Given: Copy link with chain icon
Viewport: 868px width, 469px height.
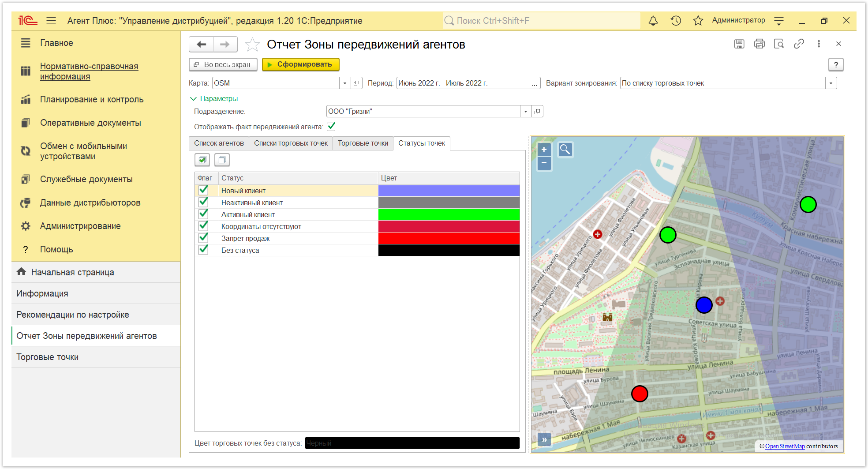Looking at the screenshot, I should pyautogui.click(x=799, y=44).
